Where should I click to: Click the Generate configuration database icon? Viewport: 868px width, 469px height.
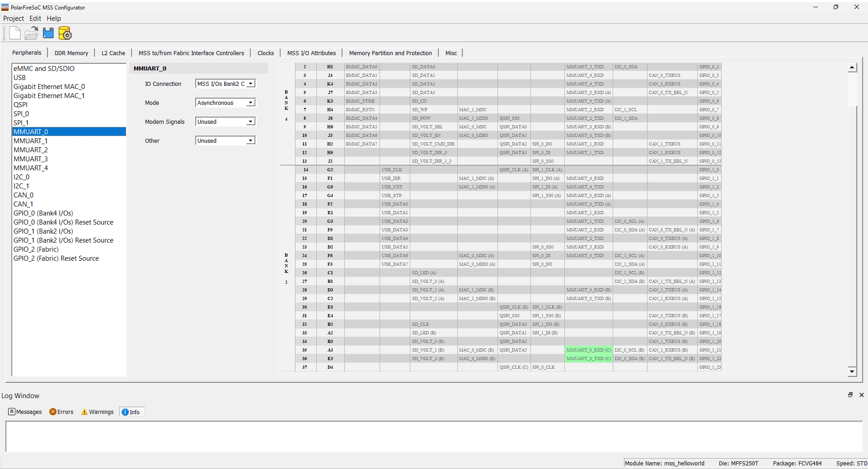pos(65,33)
